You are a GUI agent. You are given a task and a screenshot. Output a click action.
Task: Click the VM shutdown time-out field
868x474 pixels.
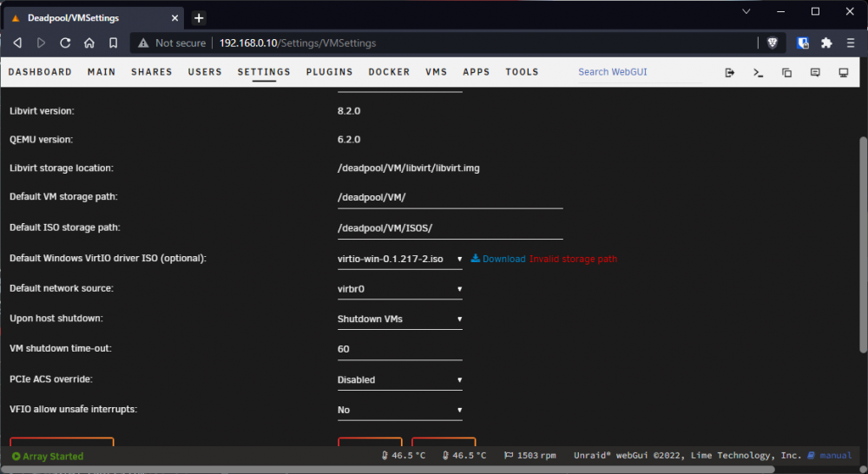[x=399, y=349]
